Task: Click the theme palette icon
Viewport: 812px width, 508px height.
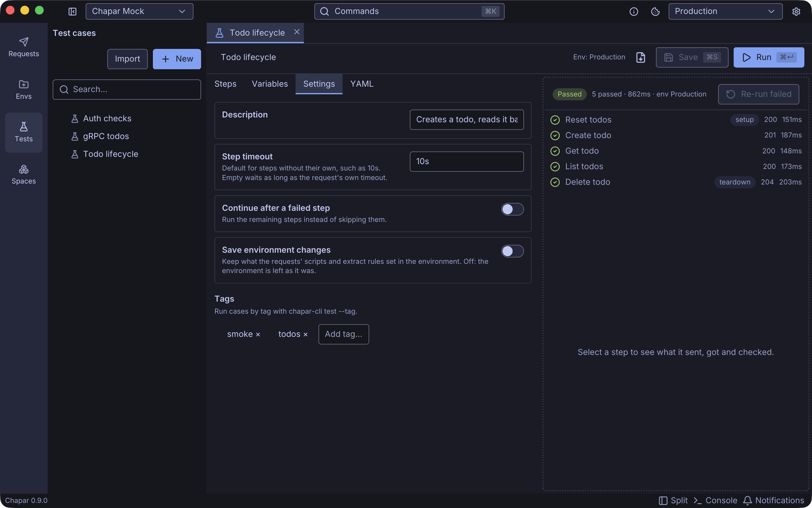Action: tap(655, 11)
